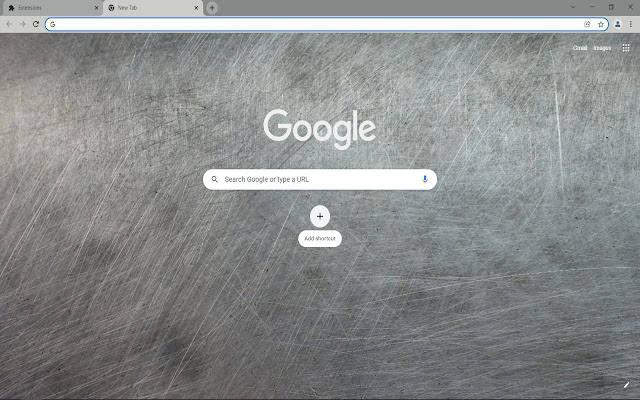Open a new tab with the plus button
This screenshot has width=640, height=400.
pyautogui.click(x=212, y=8)
